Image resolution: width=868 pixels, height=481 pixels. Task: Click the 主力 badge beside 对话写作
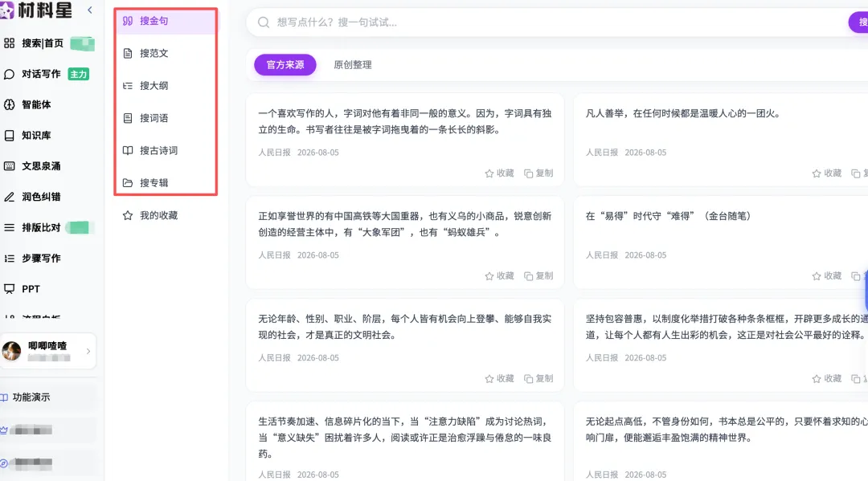(x=79, y=74)
